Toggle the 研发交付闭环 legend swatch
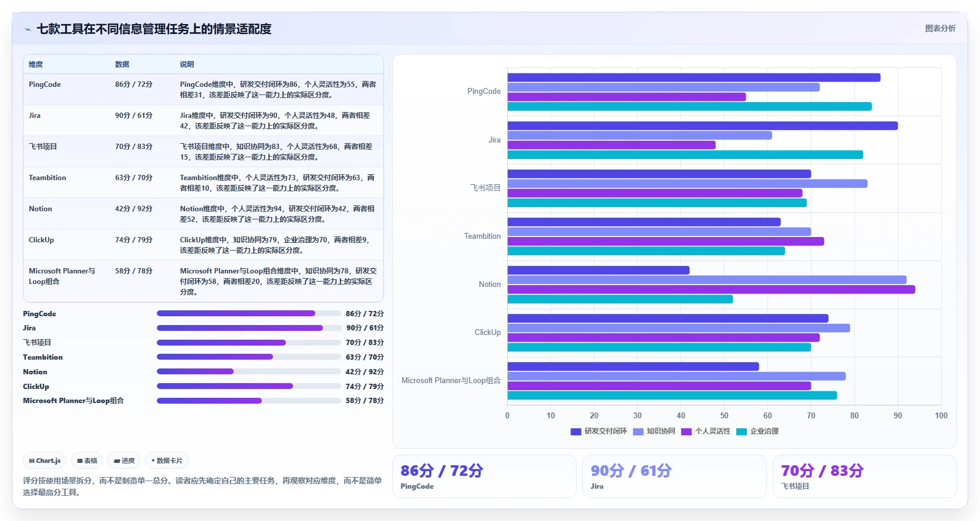Viewport: 980px width, 521px height. tap(575, 431)
